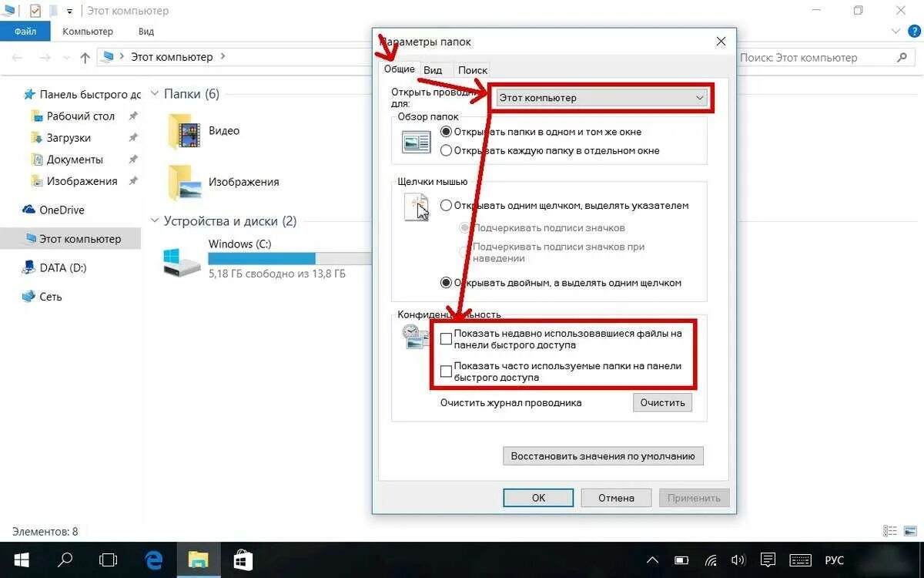This screenshot has height=578, width=924.
Task: Click the Документы sidebar icon
Action: (36, 160)
